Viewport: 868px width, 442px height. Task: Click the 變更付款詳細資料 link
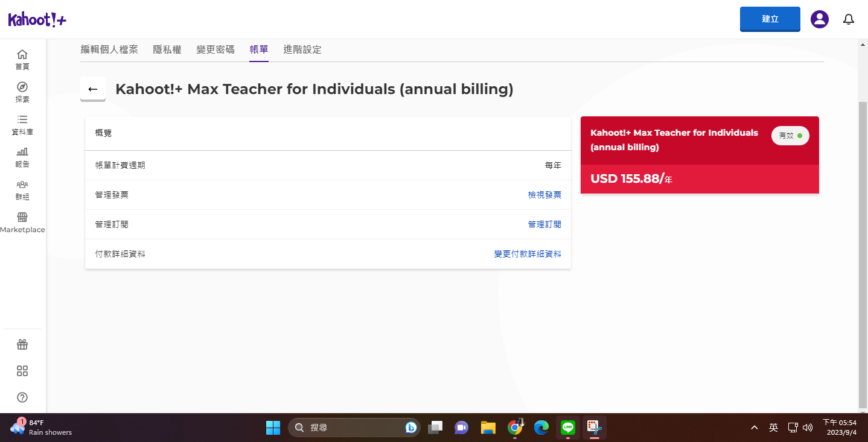528,254
